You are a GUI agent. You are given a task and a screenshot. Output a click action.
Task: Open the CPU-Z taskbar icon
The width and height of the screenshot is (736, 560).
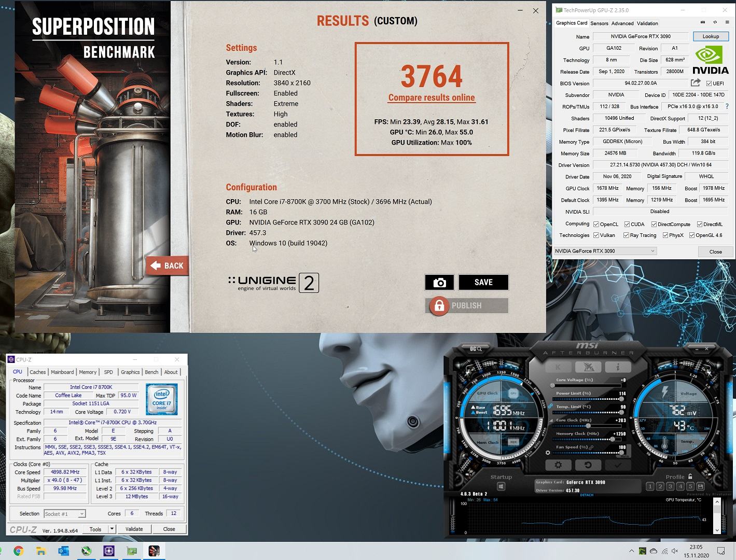(109, 551)
